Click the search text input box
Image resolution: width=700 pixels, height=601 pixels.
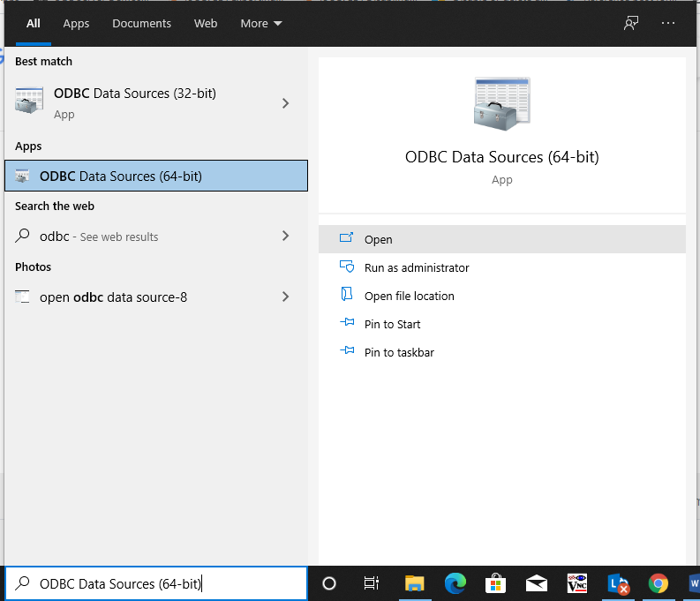(x=159, y=583)
